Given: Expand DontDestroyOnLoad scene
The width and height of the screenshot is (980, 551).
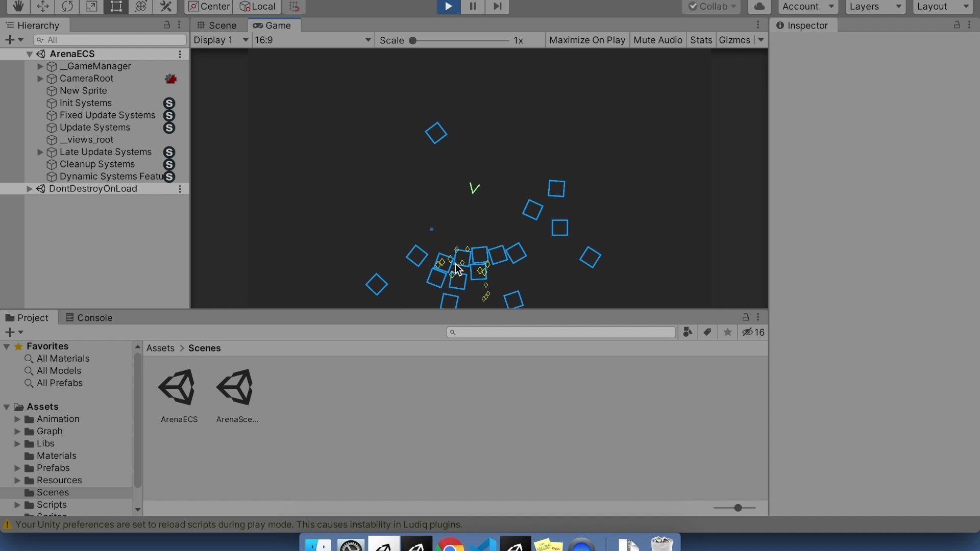Looking at the screenshot, I should 29,189.
